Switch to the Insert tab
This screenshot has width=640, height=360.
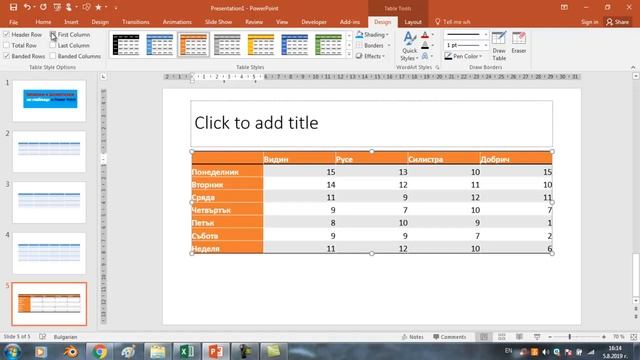coord(71,22)
